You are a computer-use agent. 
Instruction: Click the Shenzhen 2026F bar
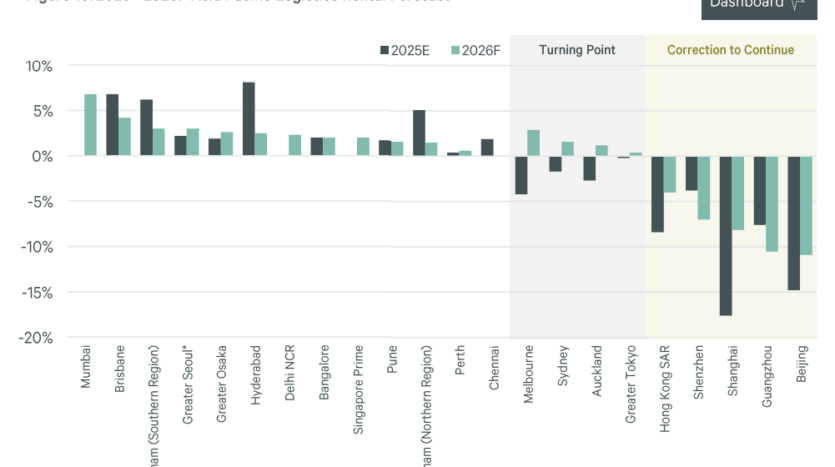704,188
